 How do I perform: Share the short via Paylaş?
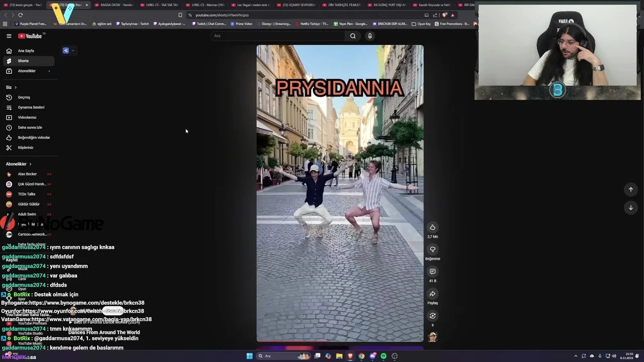point(432,294)
